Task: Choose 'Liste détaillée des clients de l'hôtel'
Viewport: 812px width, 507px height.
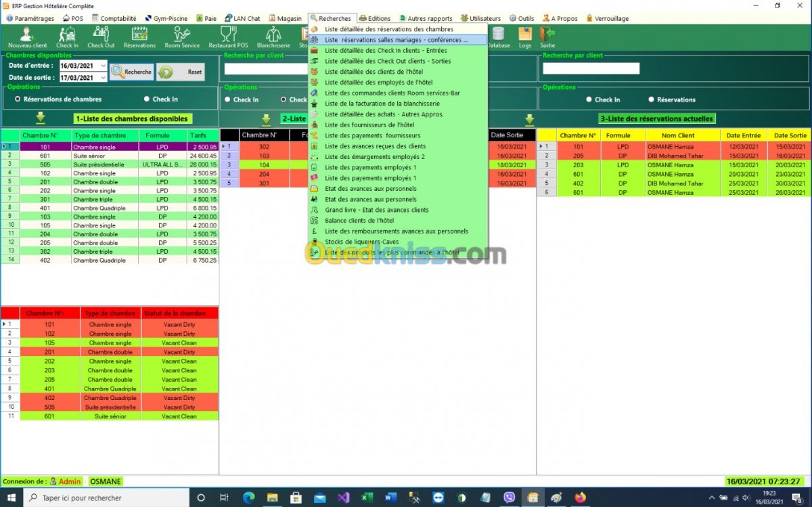Action: [x=398, y=72]
